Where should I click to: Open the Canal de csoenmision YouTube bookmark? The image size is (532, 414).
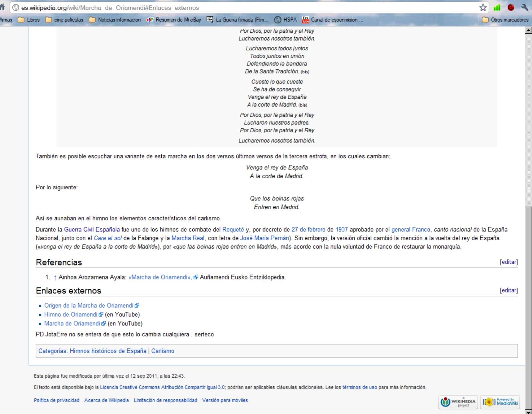pyautogui.click(x=332, y=20)
